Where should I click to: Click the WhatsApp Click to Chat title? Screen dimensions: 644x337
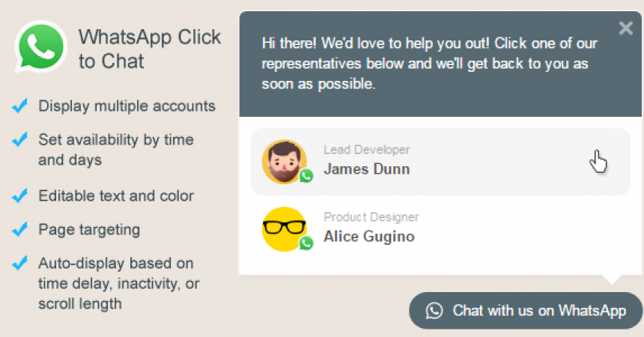coord(150,49)
